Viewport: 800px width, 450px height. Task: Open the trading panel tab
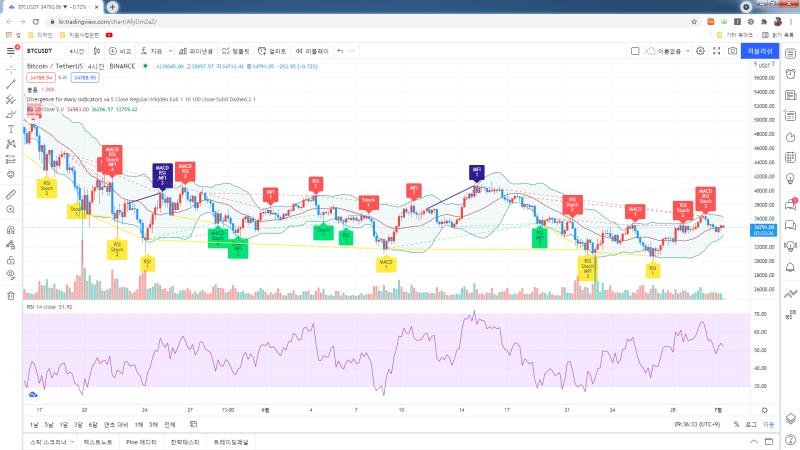tap(231, 442)
